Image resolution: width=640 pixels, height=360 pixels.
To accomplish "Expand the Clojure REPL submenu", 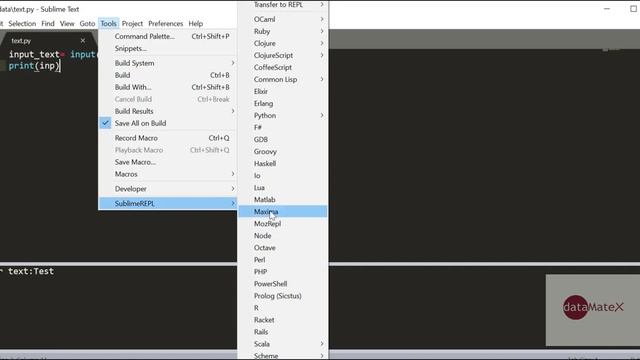I will point(283,43).
